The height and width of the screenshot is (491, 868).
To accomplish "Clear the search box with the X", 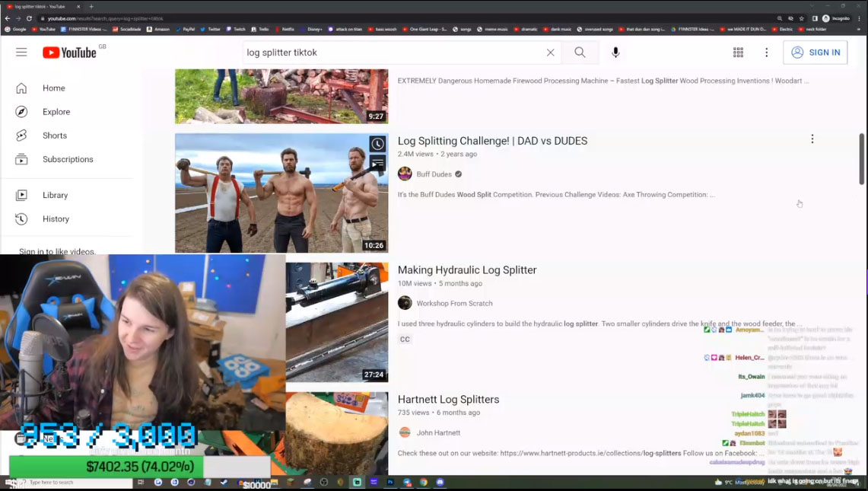I will [550, 53].
